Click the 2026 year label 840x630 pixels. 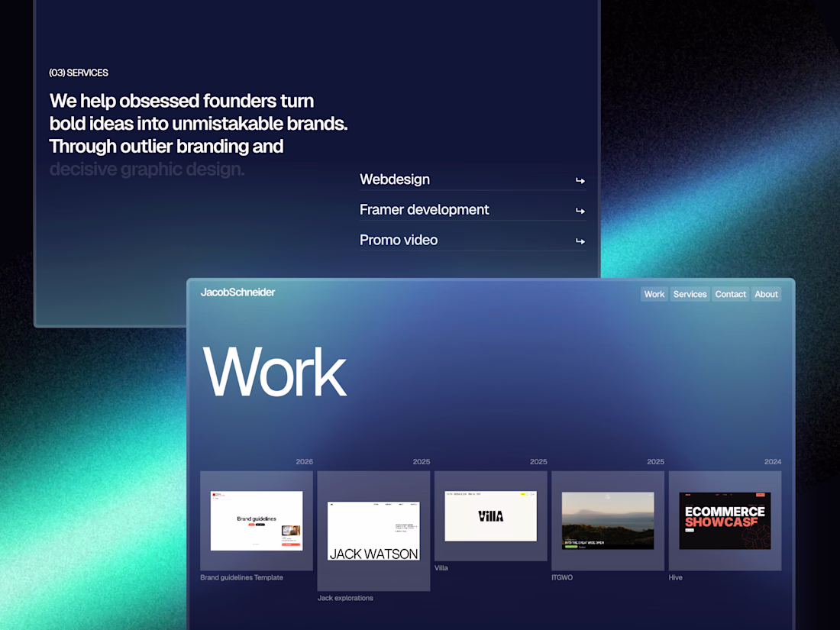[x=304, y=461]
